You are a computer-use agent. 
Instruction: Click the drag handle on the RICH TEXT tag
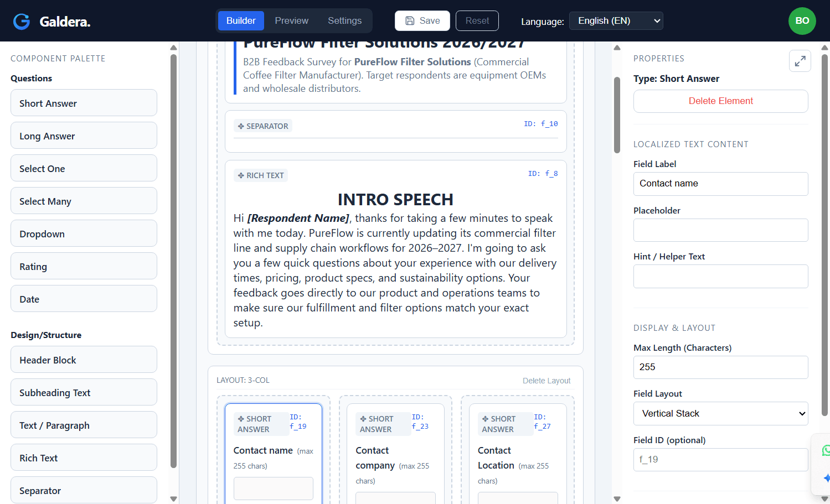(241, 175)
